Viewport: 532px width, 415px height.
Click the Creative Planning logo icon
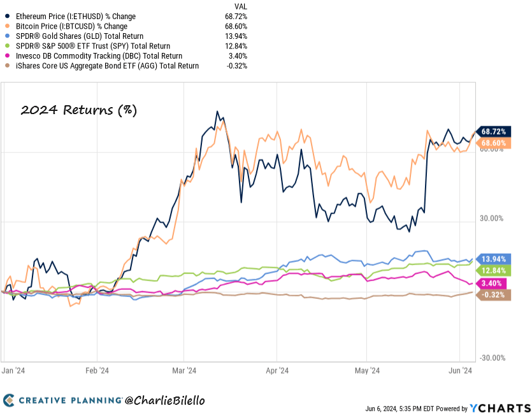coord(9,400)
